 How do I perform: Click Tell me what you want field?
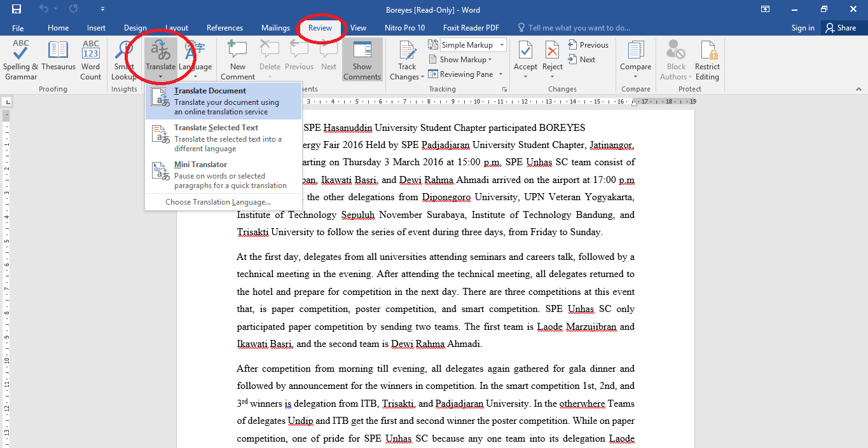(x=574, y=28)
